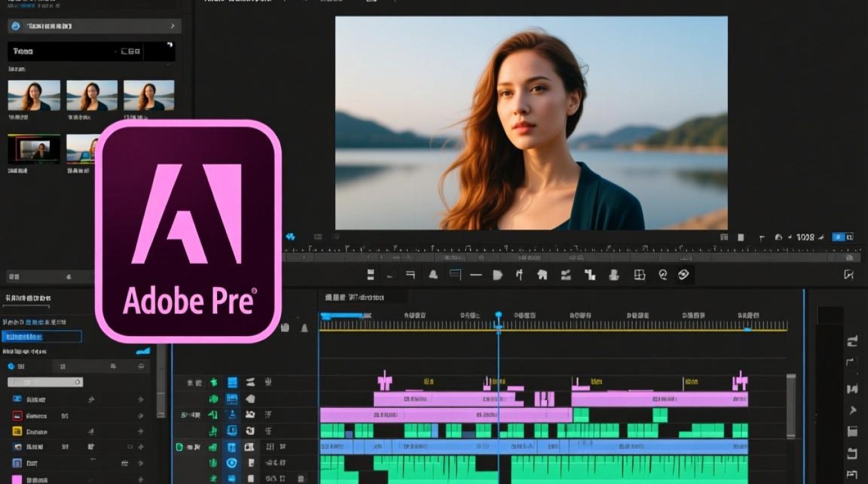Expand the arrow on the blue-grey square icon row
The height and width of the screenshot is (484, 868).
(x=140, y=463)
